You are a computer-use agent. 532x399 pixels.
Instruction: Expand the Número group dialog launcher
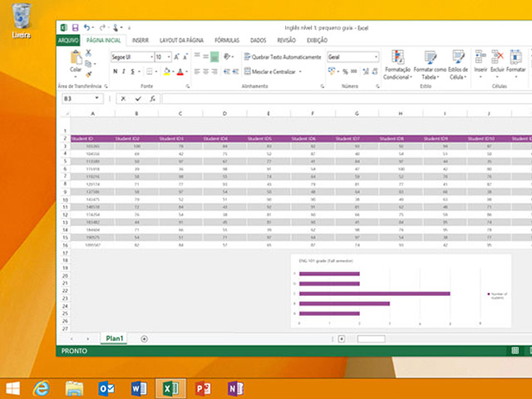pyautogui.click(x=377, y=86)
